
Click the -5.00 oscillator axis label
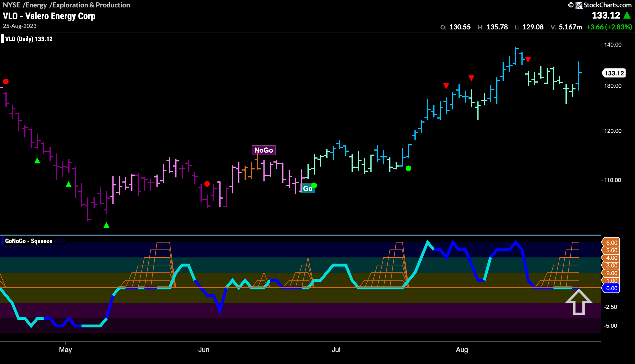tap(610, 326)
